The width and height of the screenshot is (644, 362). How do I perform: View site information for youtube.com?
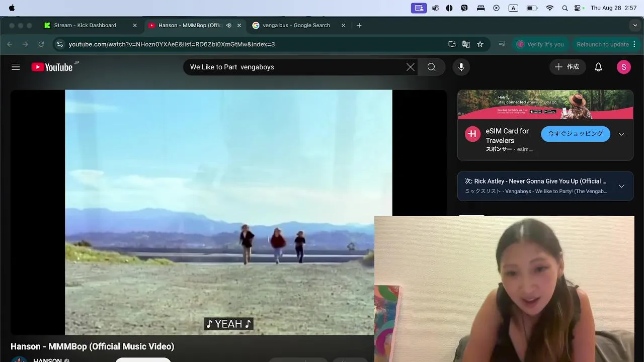(60, 44)
